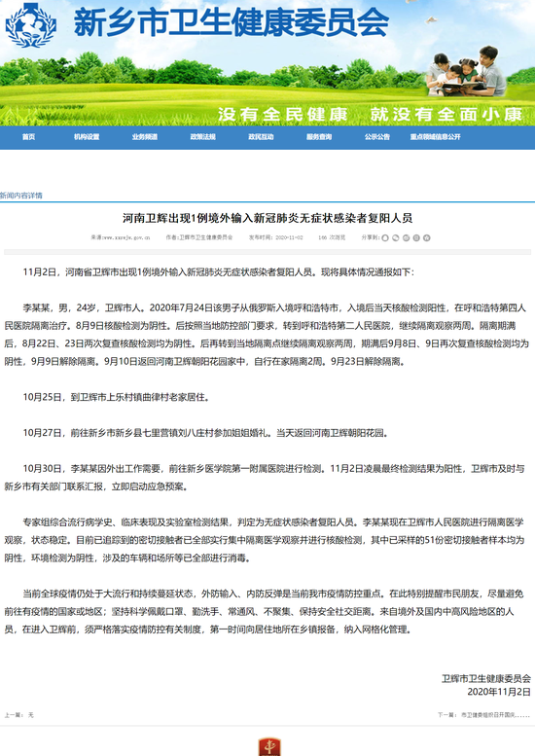Open next article link 市卫健委组织召开国庆

(x=495, y=715)
